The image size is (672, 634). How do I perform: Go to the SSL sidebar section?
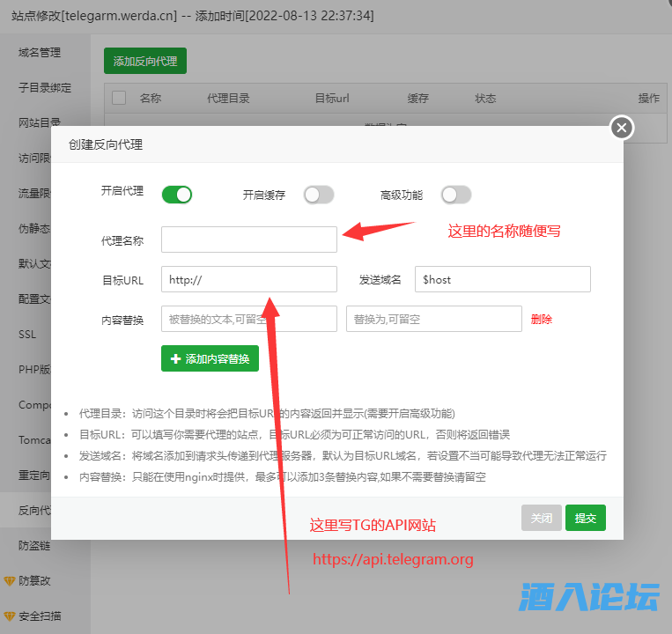pos(27,334)
